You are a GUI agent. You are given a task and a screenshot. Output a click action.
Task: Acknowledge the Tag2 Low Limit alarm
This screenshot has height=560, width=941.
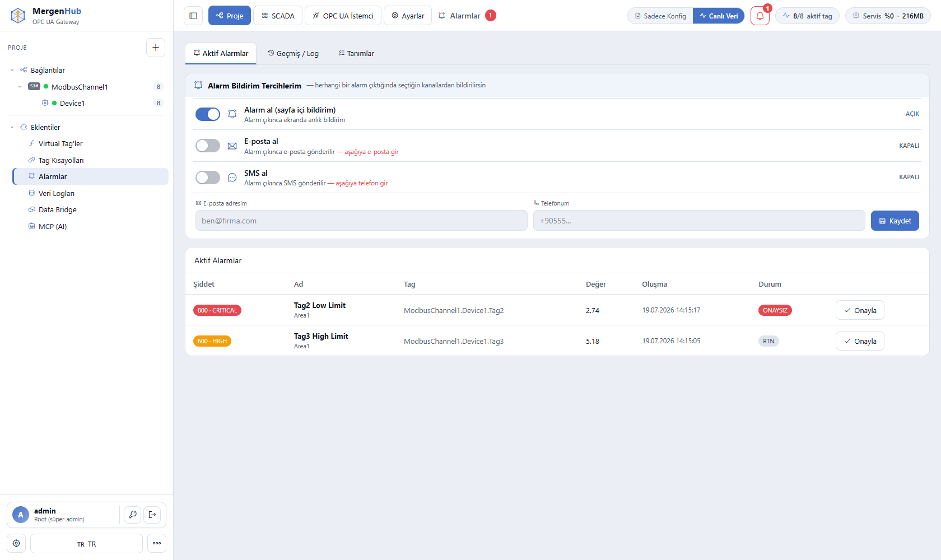860,310
